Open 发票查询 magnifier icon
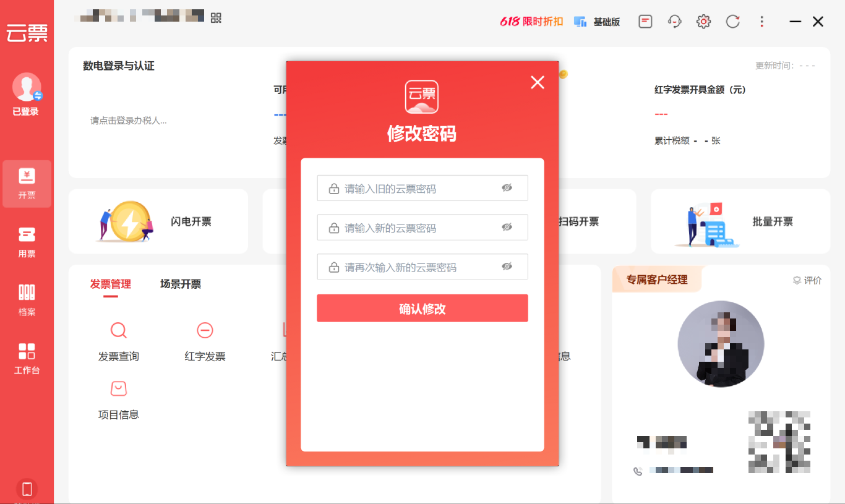The image size is (845, 504). [119, 330]
